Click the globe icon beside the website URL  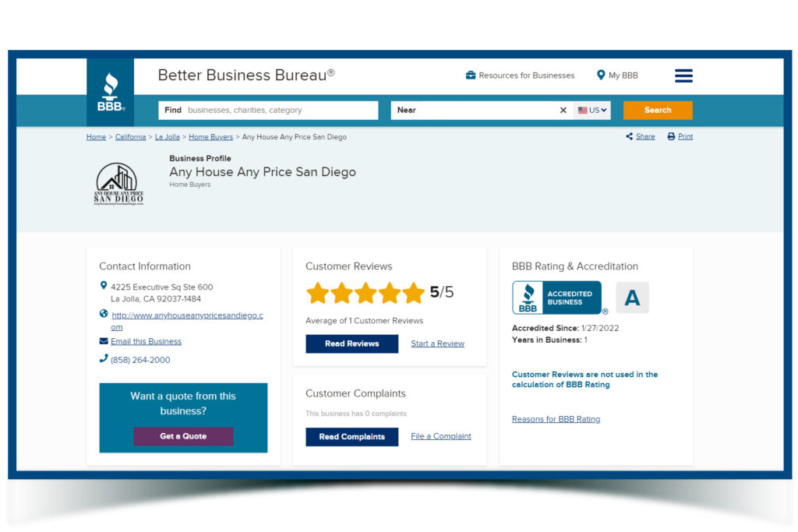[x=104, y=314]
